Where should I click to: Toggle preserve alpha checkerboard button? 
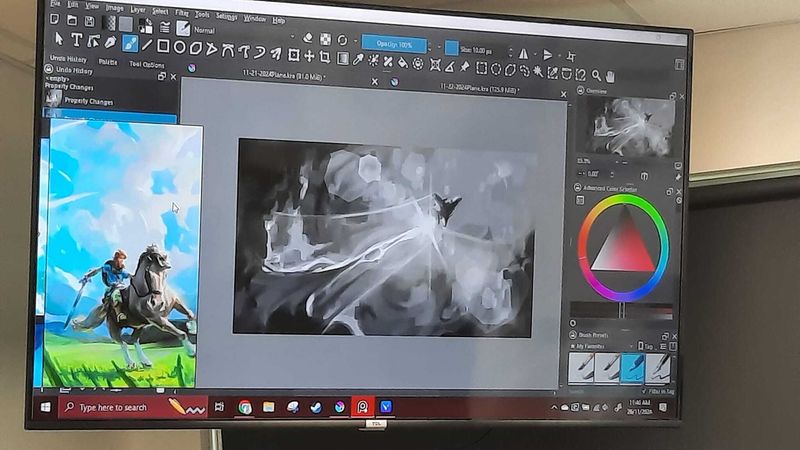point(325,39)
